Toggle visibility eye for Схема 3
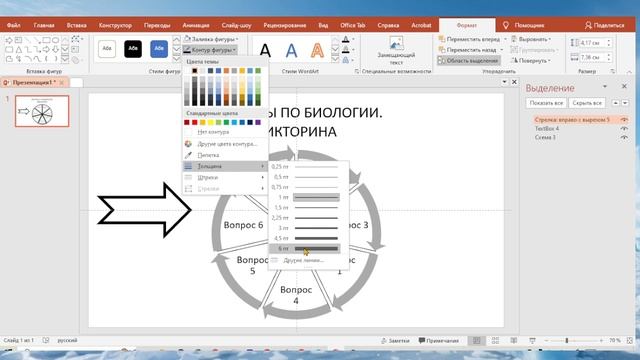The image size is (640, 360). [x=624, y=138]
